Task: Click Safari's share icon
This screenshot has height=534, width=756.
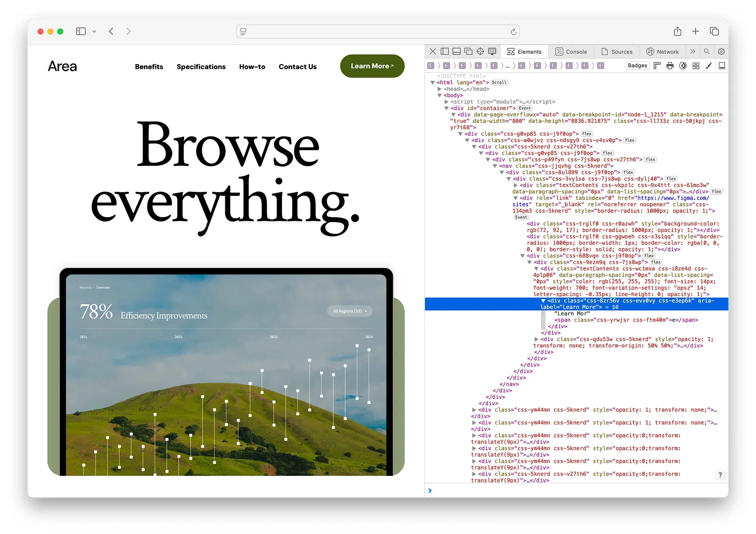Action: 677,31
